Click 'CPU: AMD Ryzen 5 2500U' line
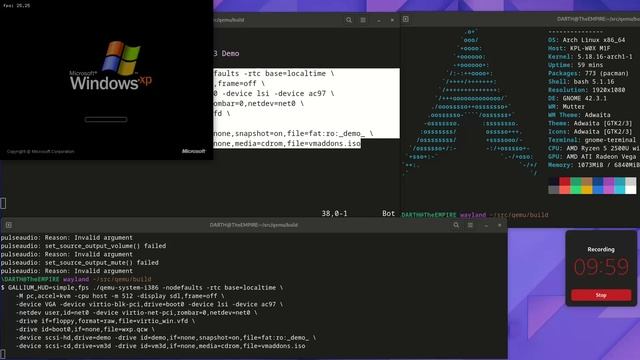 594,148
